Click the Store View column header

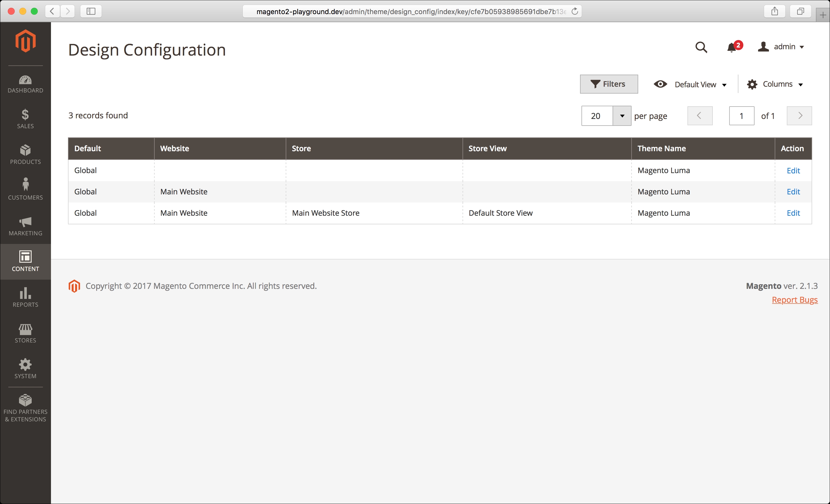coord(547,149)
